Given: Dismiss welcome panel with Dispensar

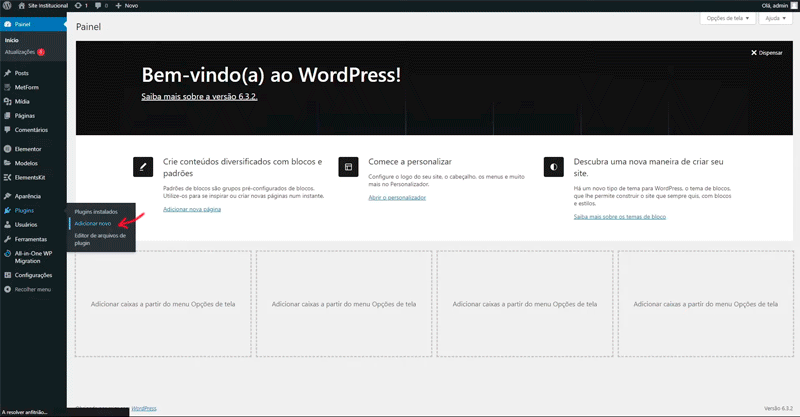Looking at the screenshot, I should coord(766,53).
